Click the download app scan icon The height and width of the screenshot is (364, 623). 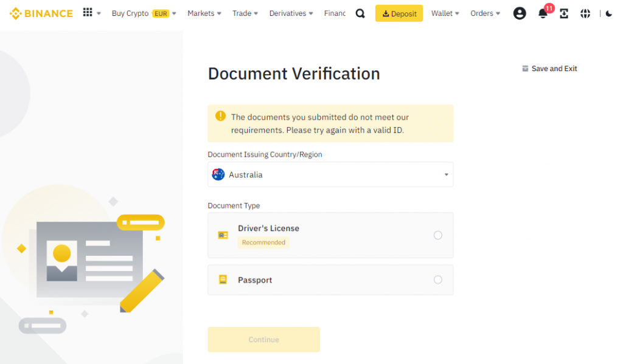[x=564, y=13]
